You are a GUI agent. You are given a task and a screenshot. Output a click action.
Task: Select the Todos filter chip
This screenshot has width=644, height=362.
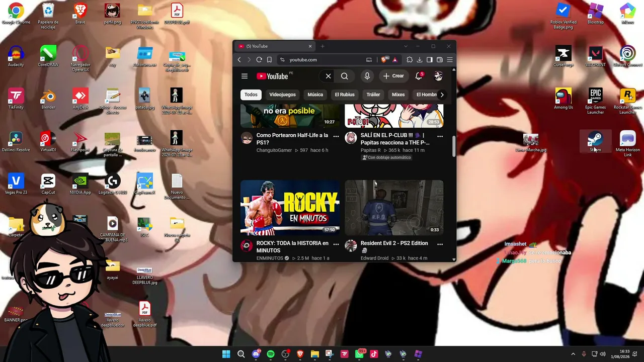(x=251, y=95)
